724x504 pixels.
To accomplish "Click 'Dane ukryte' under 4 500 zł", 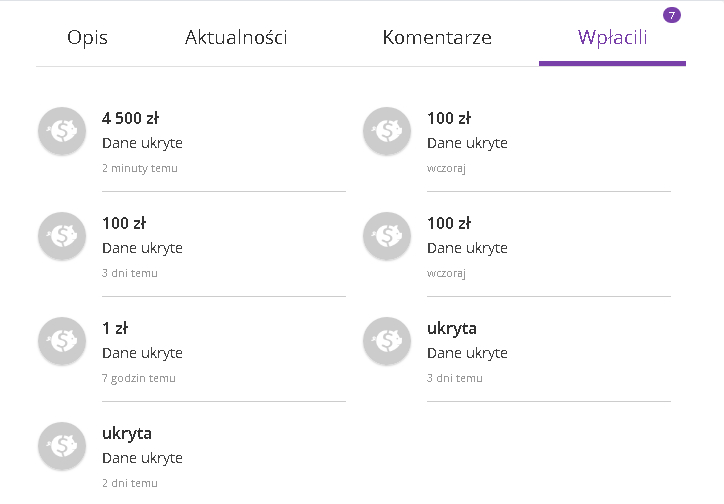I will coord(142,143).
